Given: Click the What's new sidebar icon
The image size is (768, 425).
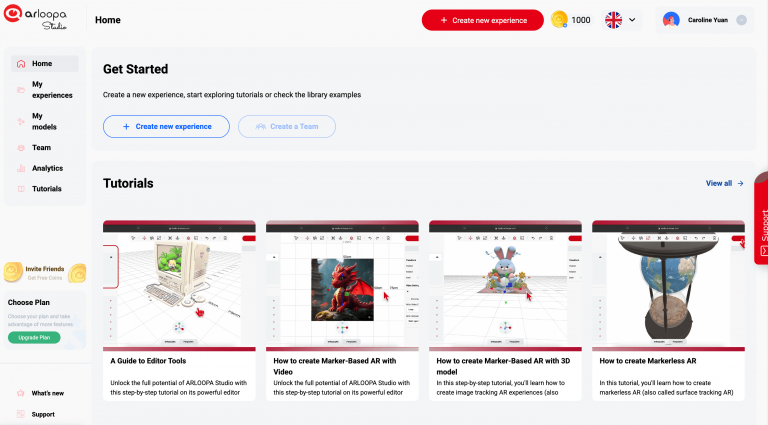Looking at the screenshot, I should click(22, 394).
